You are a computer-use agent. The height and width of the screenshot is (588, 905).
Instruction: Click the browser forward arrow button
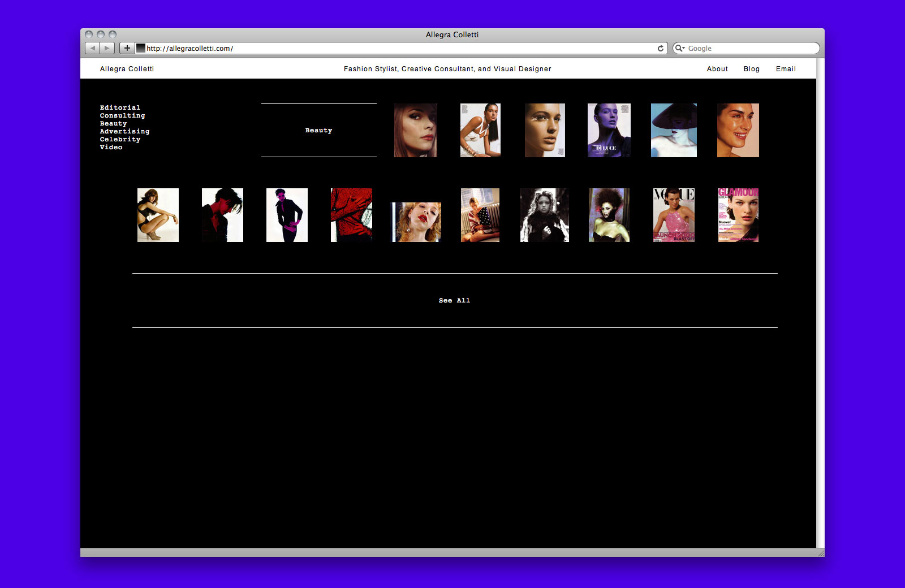click(107, 49)
